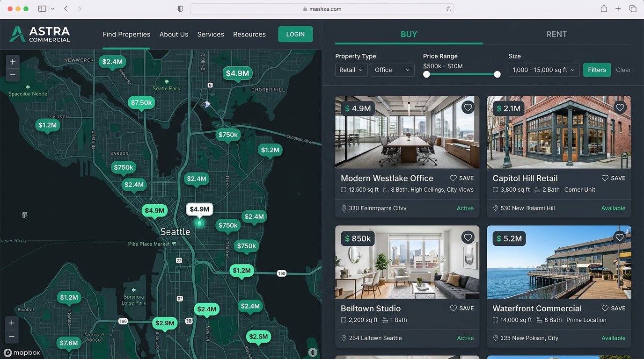The image size is (644, 359).
Task: Open the Retail property type dropdown
Action: coord(351,70)
